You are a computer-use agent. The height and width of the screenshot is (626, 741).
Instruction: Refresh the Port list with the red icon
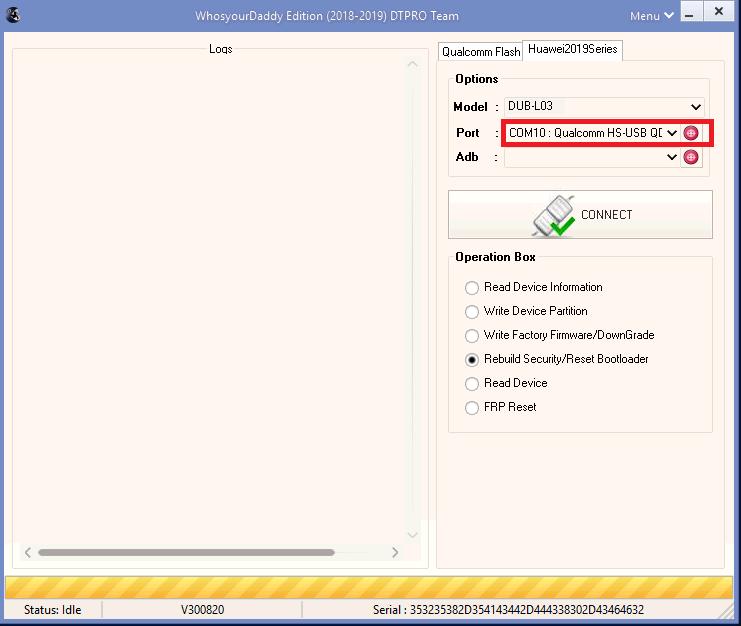tap(690, 133)
